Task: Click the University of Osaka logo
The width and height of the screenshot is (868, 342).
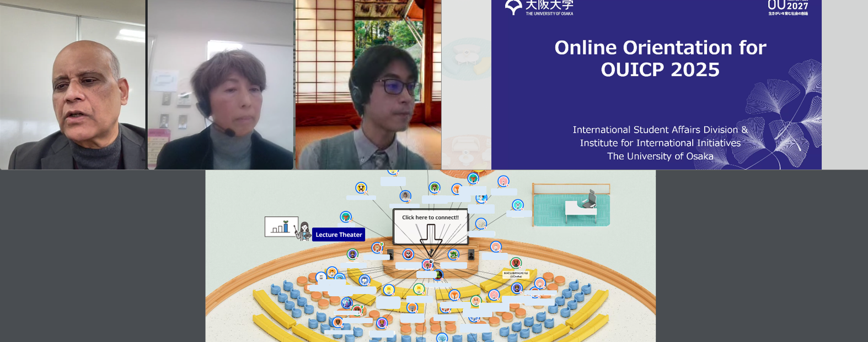Action: tap(539, 7)
